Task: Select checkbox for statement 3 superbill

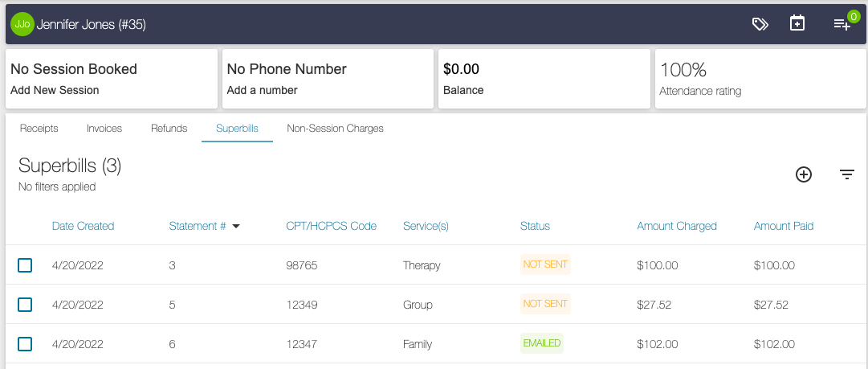Action: click(x=25, y=265)
